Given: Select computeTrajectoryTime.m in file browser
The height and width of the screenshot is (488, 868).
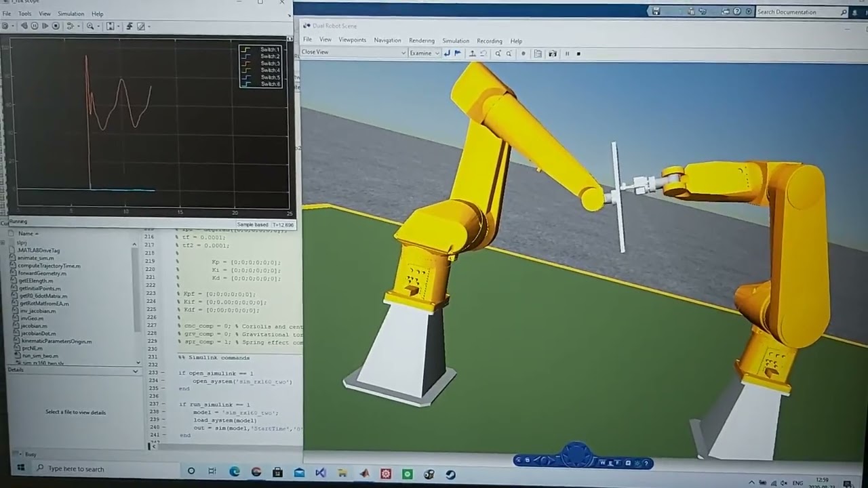Looking at the screenshot, I should tap(49, 266).
